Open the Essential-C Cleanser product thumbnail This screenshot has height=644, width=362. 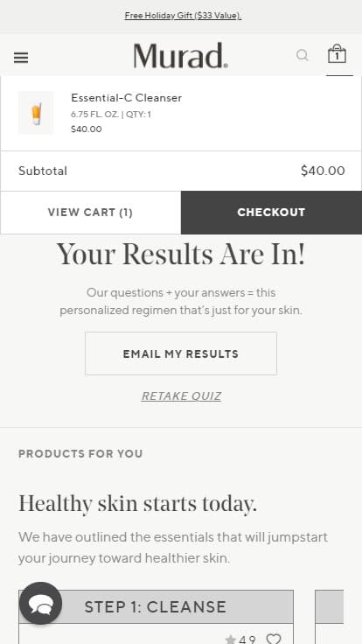click(36, 113)
